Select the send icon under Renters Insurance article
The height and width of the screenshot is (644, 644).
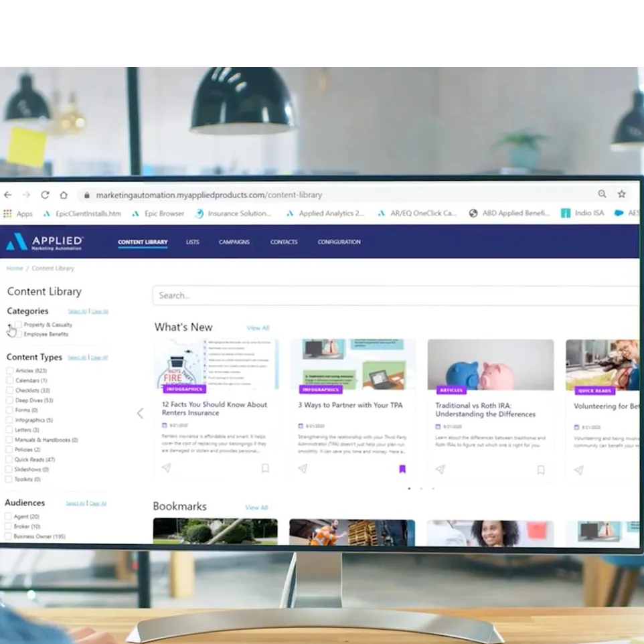(x=165, y=468)
